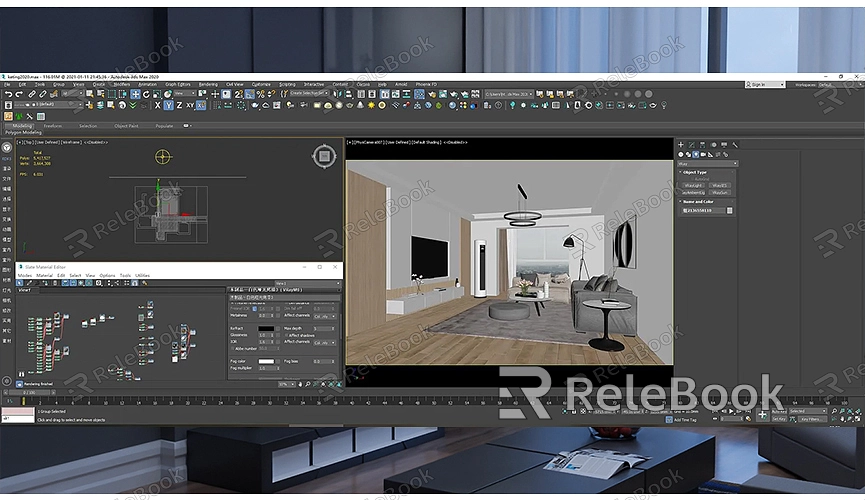
Task: Click the pick material eyedropper in Slate toolbar
Action: click(29, 283)
